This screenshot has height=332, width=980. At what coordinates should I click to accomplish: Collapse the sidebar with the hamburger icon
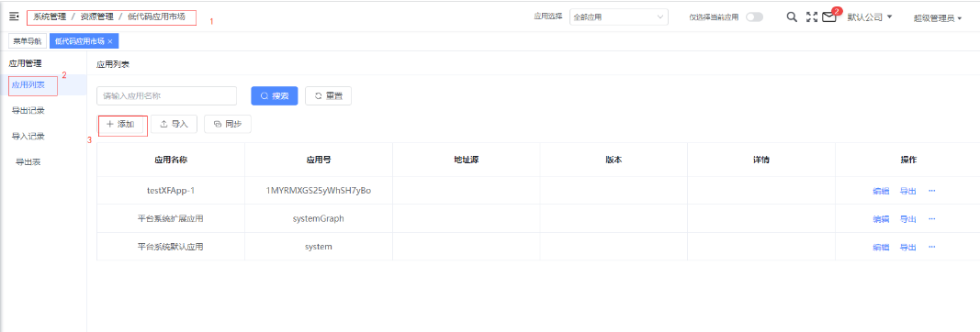point(15,17)
